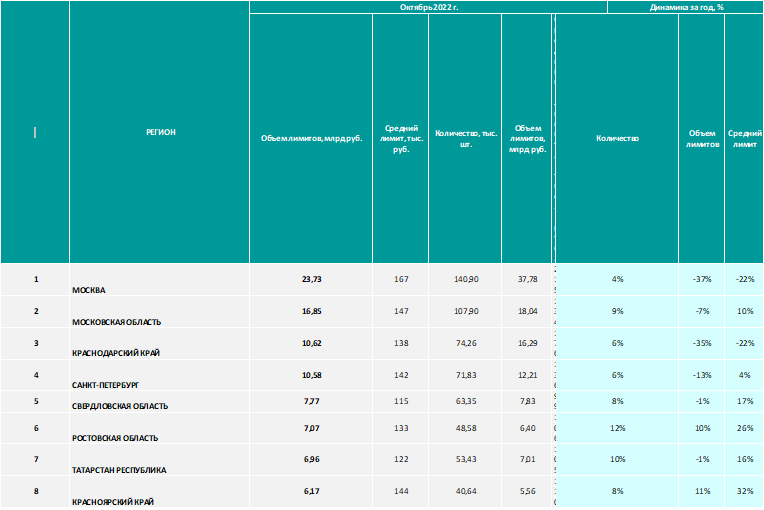Select the 'КРАСНОЯРСКИЙ КРАЙ' region cell
The height and width of the screenshot is (510, 764).
[159, 492]
